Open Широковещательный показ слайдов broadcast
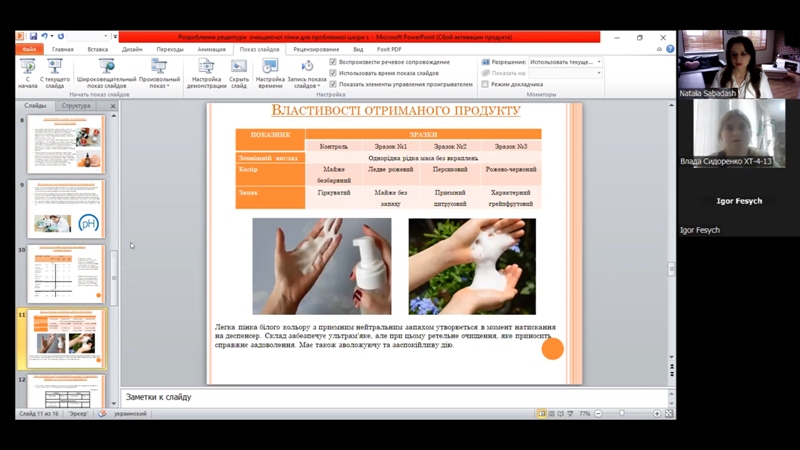 coord(107,73)
